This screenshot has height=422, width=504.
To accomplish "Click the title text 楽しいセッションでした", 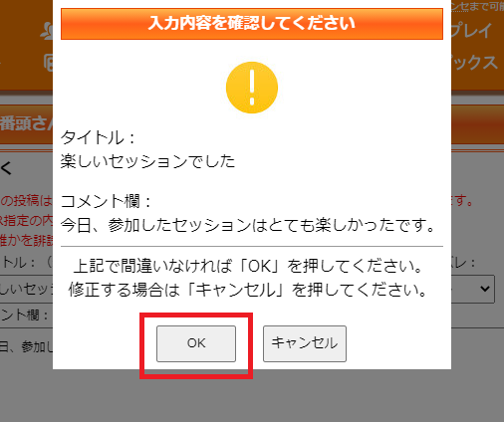I will point(147,161).
